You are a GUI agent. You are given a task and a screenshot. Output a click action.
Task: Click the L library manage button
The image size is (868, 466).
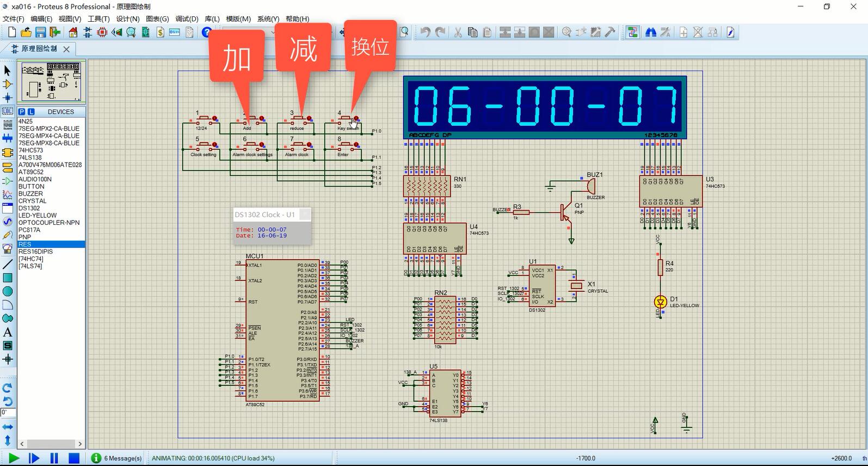[x=31, y=112]
